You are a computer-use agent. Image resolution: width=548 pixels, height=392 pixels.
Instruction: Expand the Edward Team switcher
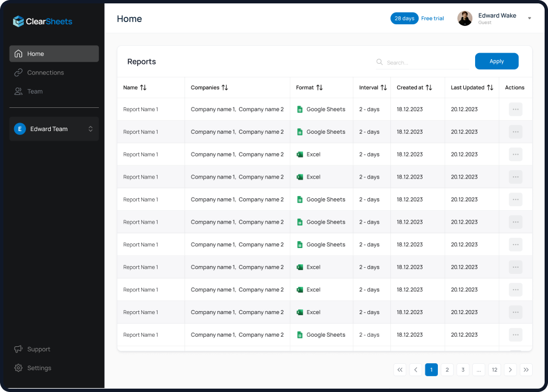54,129
